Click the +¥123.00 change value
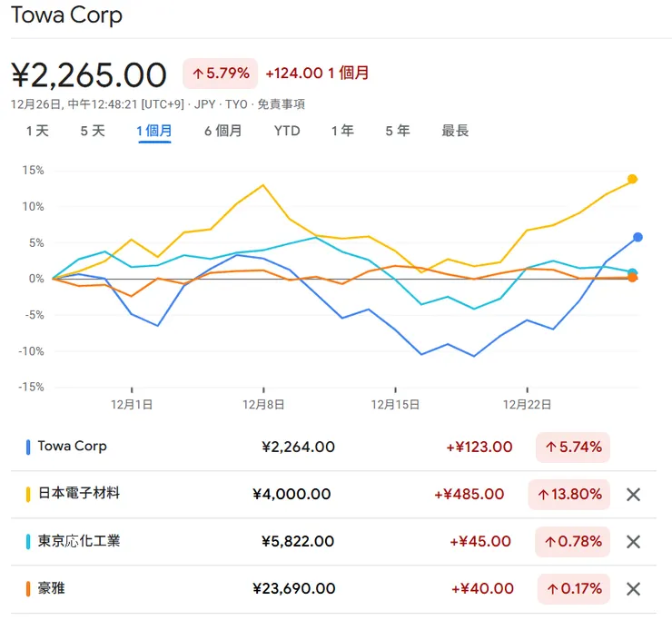The height and width of the screenshot is (620, 672). click(479, 448)
